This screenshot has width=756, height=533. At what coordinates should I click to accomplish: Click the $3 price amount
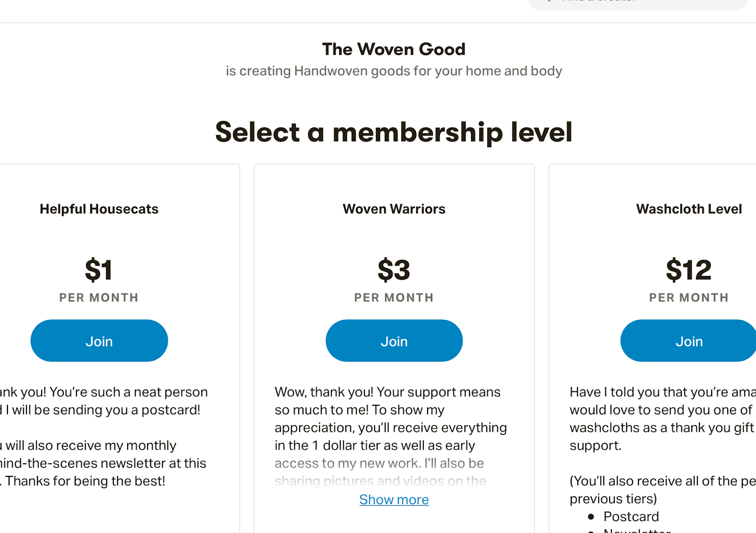click(394, 270)
